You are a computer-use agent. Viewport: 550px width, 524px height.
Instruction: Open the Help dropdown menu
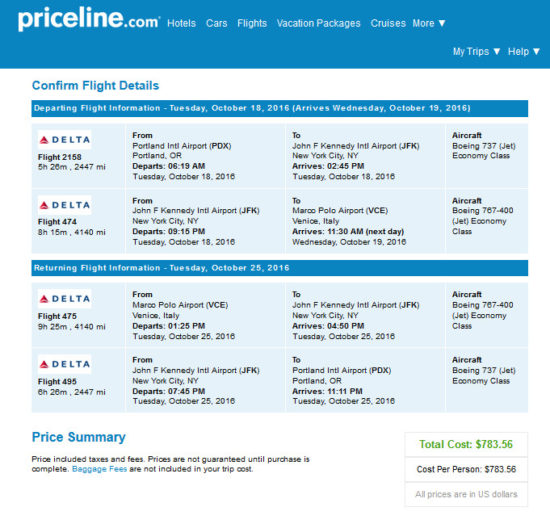pos(524,52)
